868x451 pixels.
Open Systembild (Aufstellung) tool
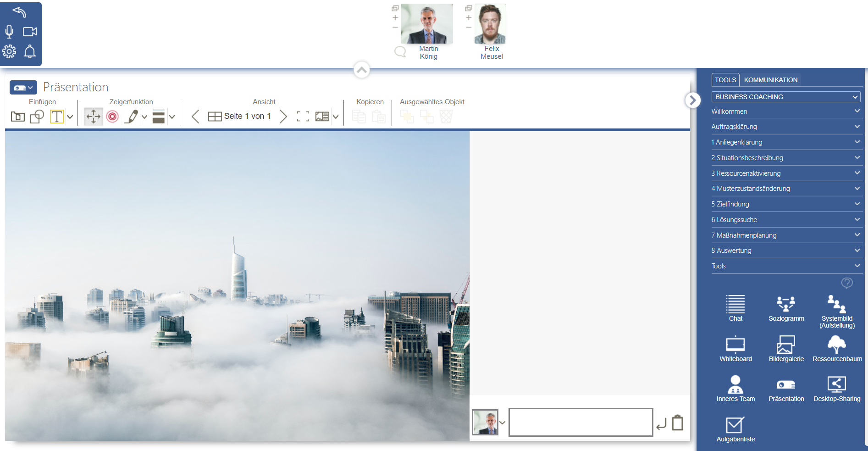(x=837, y=312)
